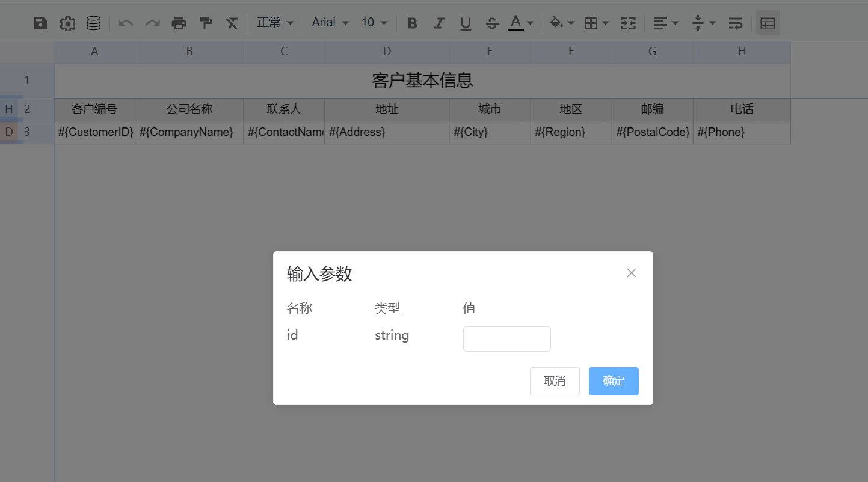Image resolution: width=868 pixels, height=482 pixels.
Task: Click the 地区 cell
Action: tap(571, 109)
